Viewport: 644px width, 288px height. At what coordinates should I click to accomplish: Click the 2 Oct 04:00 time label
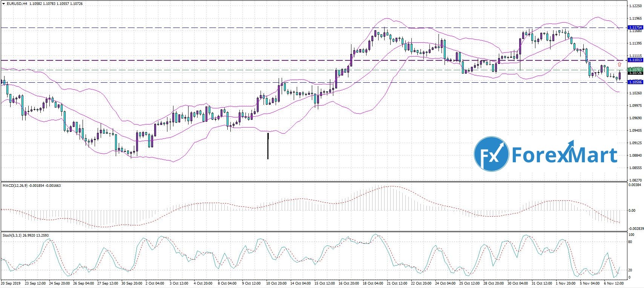(x=156, y=283)
